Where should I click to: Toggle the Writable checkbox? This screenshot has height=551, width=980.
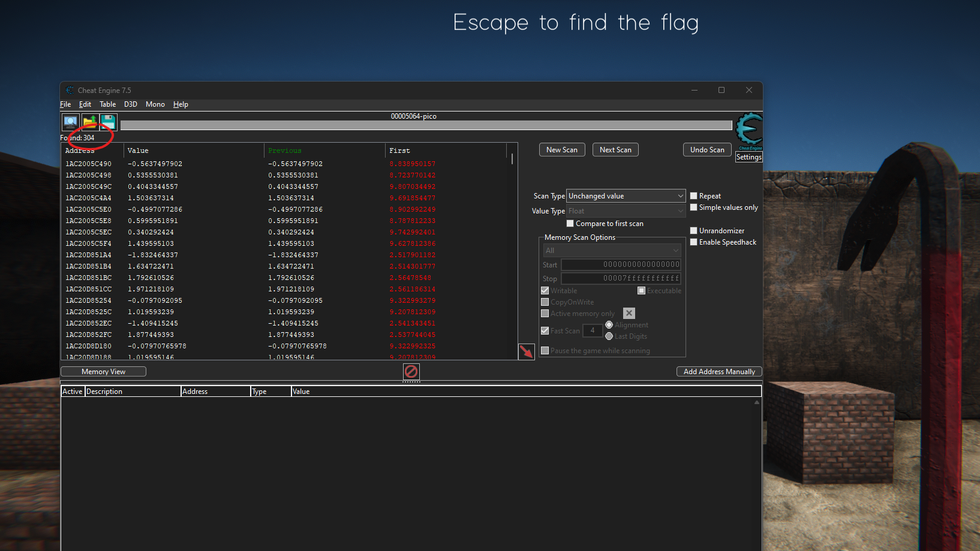(545, 291)
